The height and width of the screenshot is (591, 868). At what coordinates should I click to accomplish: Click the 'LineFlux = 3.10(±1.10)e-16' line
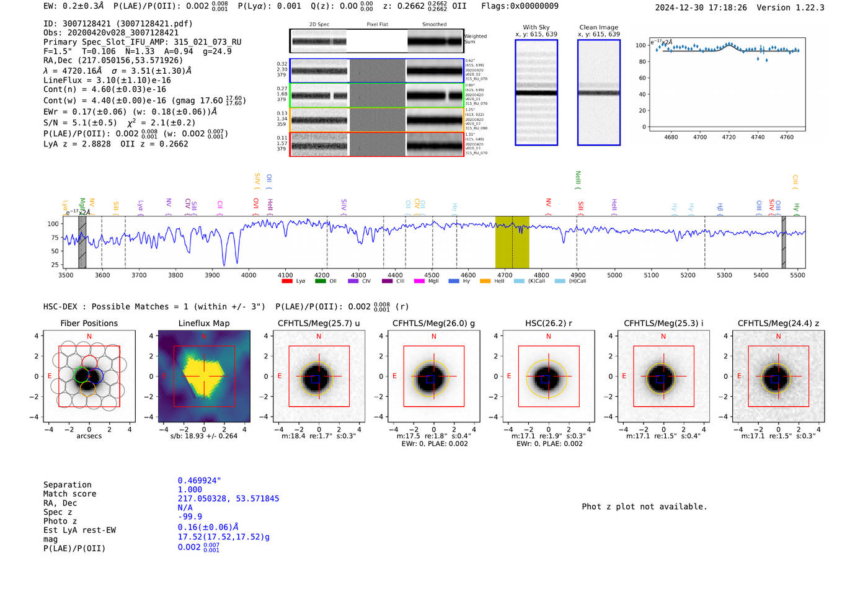(x=107, y=80)
